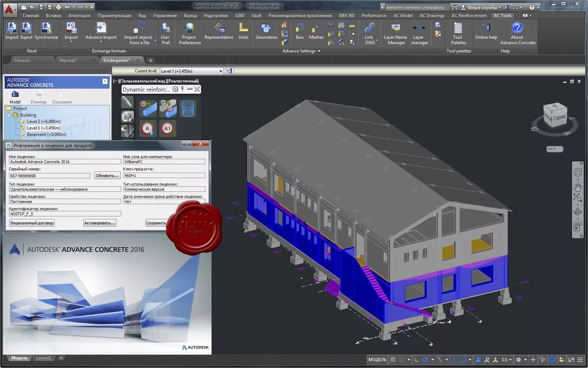Image resolution: width=588 pixels, height=368 pixels.
Task: Show the Tool Palettes
Action: [458, 34]
